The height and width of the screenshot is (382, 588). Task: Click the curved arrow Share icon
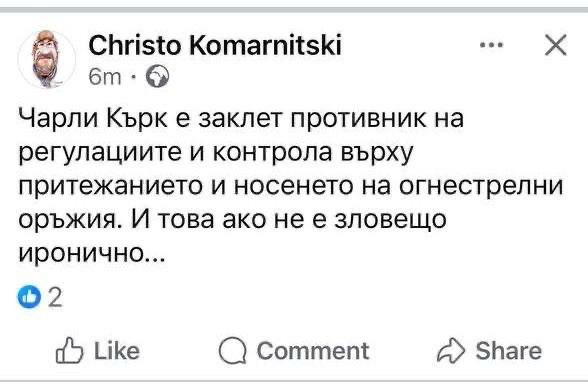(x=451, y=351)
